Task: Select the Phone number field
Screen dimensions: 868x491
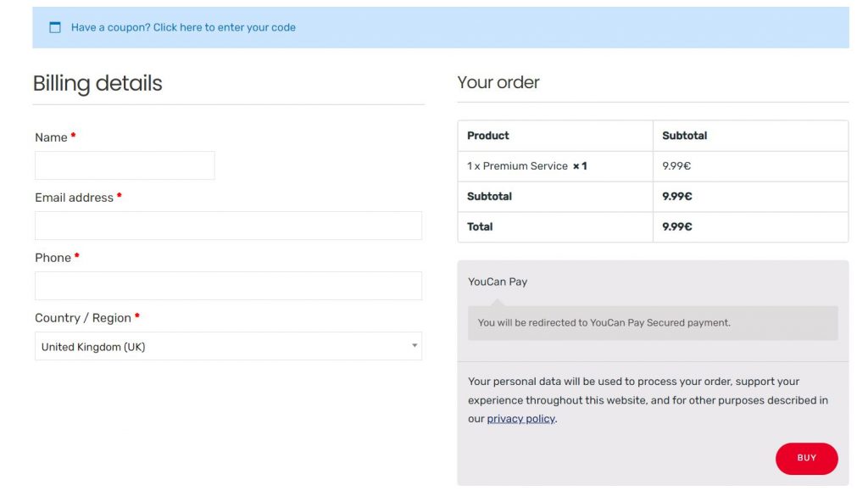Action: tap(228, 286)
